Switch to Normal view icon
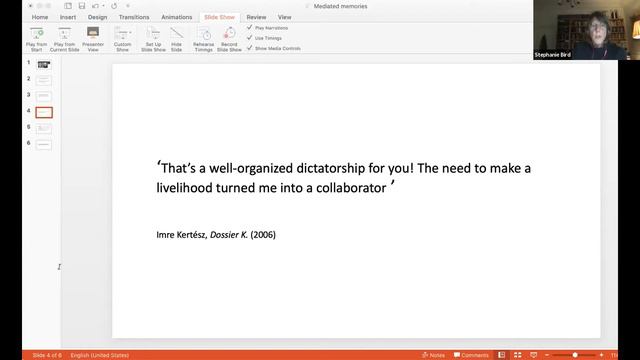 click(x=502, y=355)
